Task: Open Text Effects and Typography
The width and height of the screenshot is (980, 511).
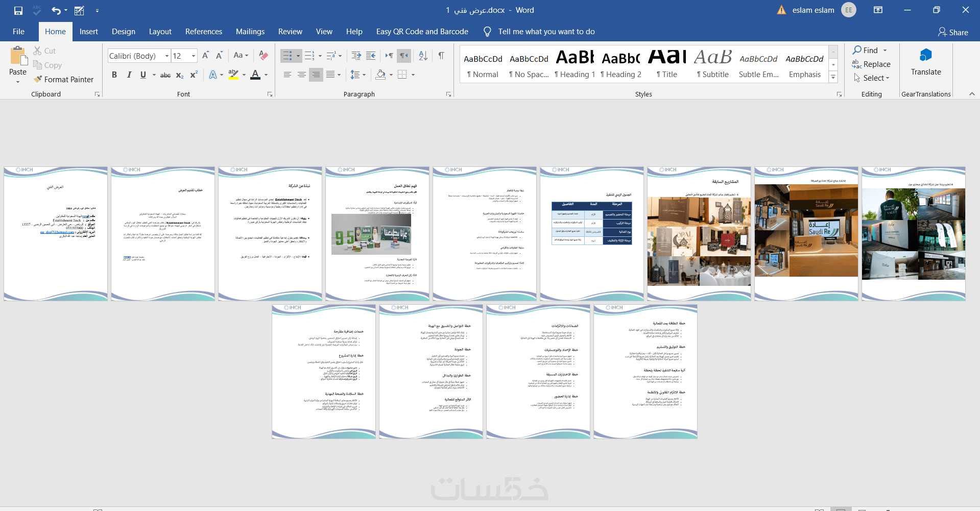Action: click(x=213, y=75)
